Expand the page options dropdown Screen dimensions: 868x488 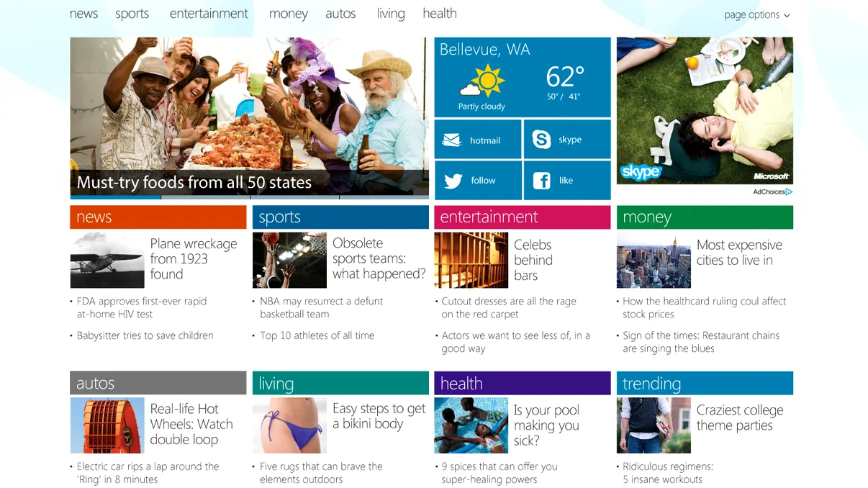click(757, 14)
